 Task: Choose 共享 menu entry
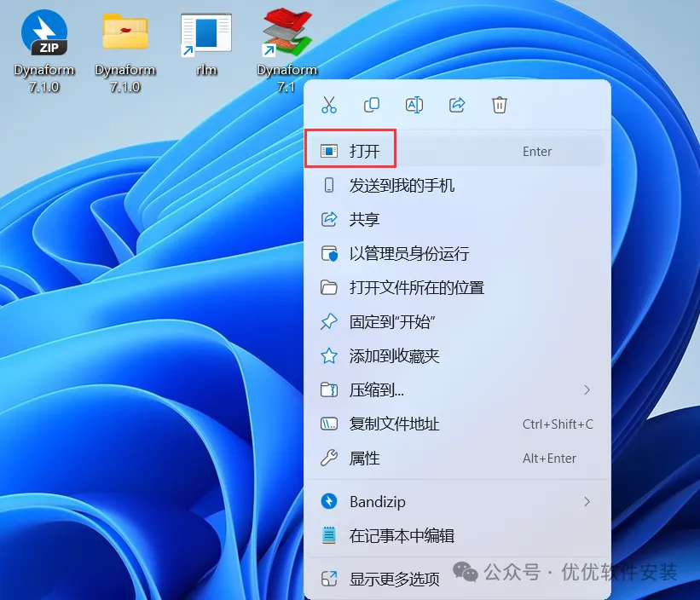(x=457, y=220)
